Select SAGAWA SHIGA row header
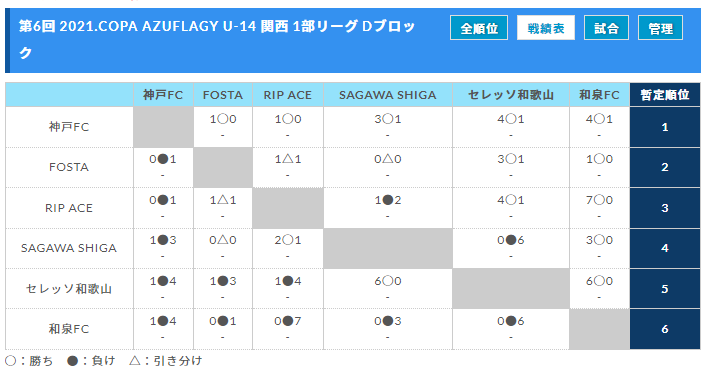Screen dimensions: 710x370 (x=69, y=248)
